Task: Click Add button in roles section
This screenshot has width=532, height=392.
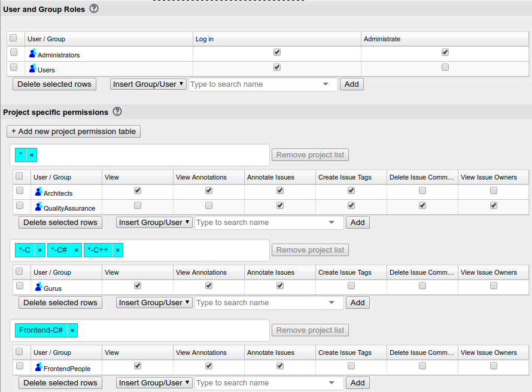Action: pos(351,84)
